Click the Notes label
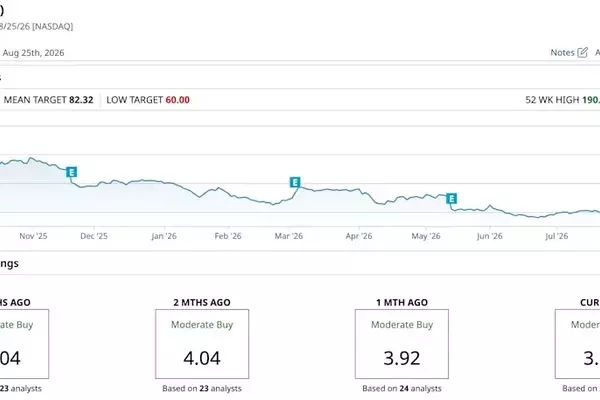 (562, 53)
